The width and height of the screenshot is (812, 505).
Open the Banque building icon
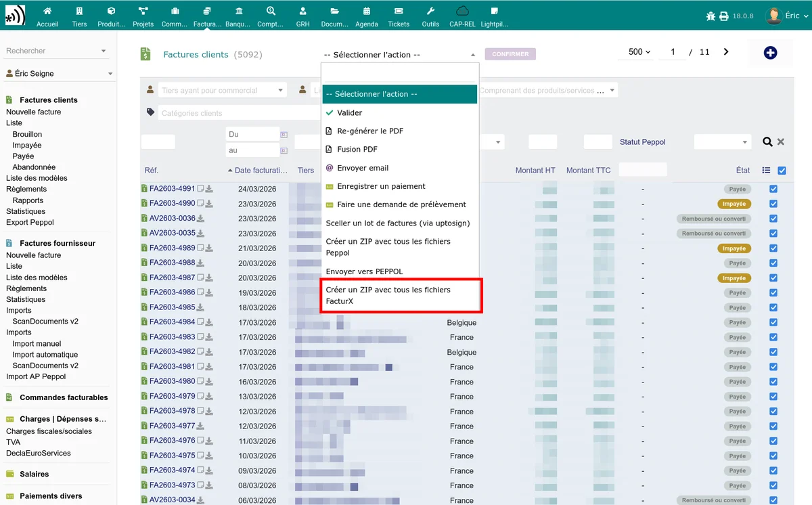[x=238, y=12]
